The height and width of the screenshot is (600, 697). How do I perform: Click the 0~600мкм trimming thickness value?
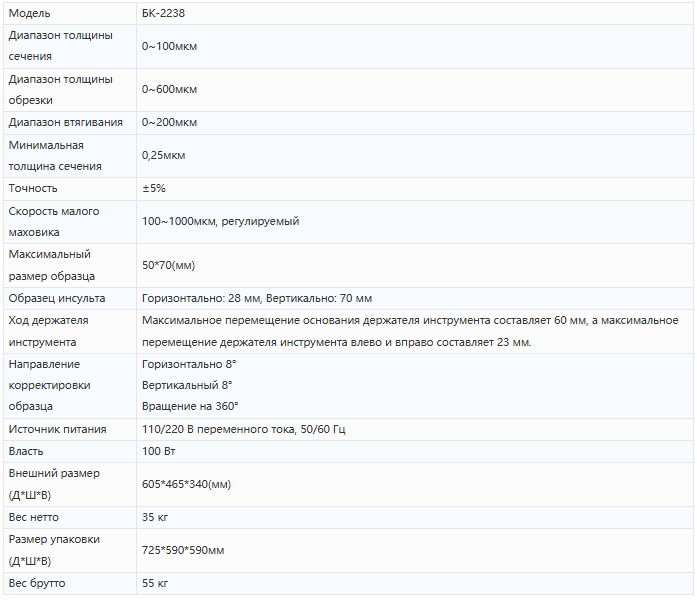point(169,90)
